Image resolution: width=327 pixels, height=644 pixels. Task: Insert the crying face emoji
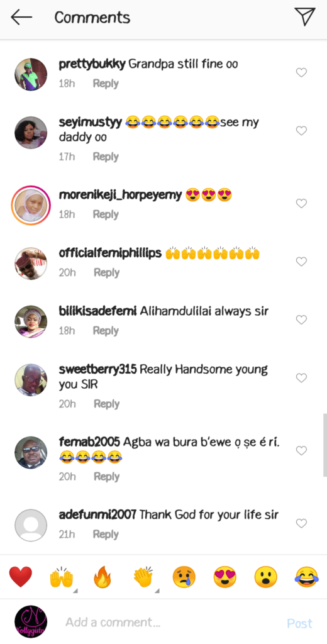[184, 577]
